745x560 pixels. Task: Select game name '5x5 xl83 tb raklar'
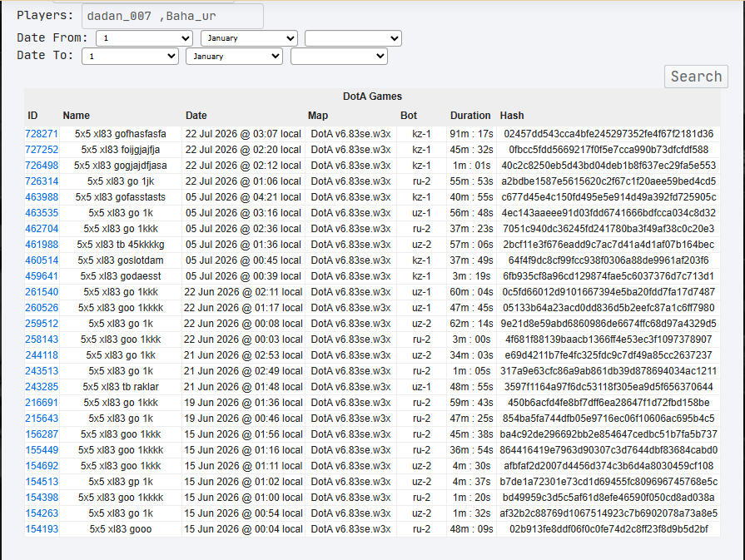click(121, 387)
